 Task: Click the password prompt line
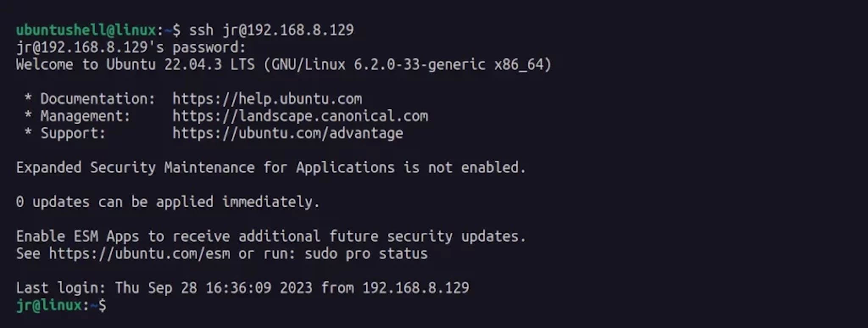pyautogui.click(x=131, y=47)
